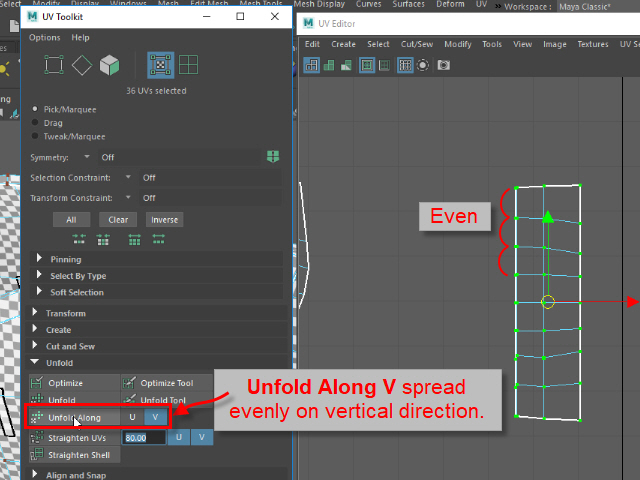
Task: Click the Inverse selection button
Action: coord(165,220)
